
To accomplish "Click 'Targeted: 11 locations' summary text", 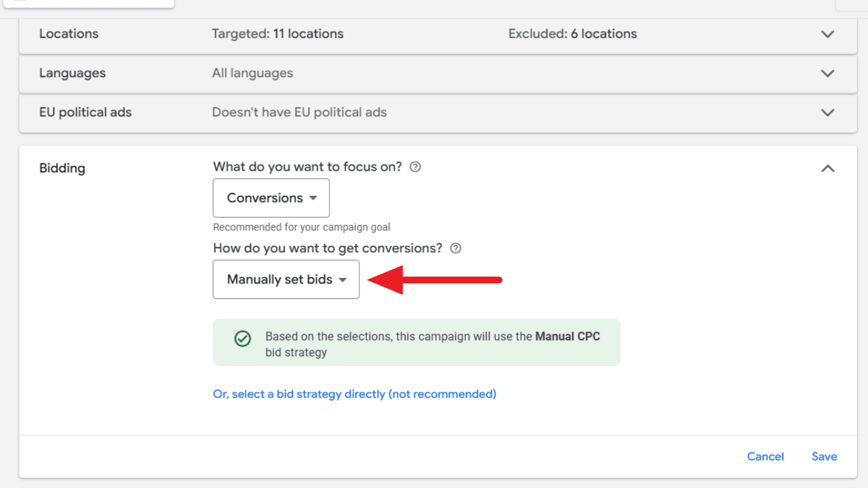I will pyautogui.click(x=277, y=34).
